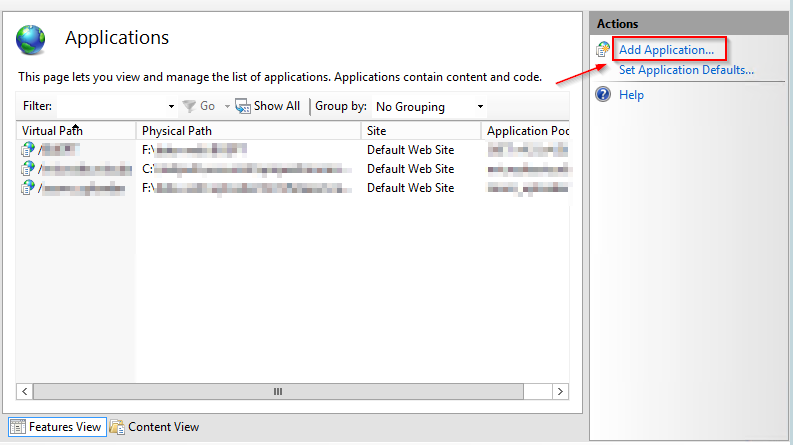Select the second application row icon
793x445 pixels.
[28, 169]
